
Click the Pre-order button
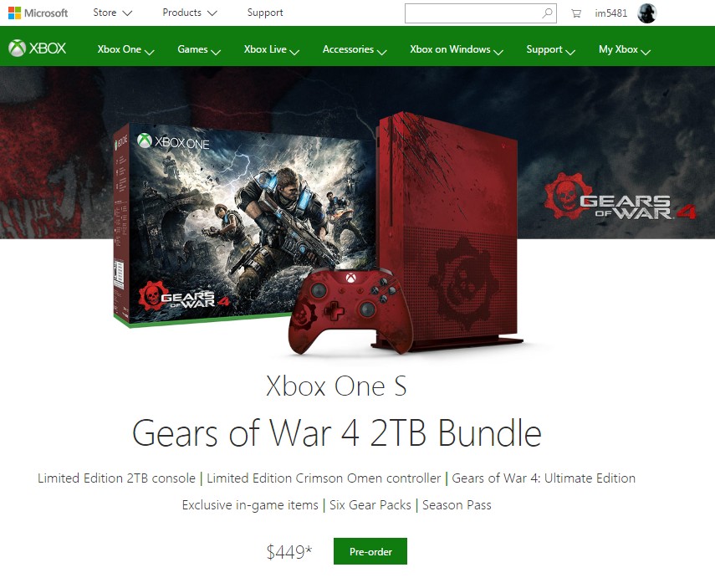(370, 551)
